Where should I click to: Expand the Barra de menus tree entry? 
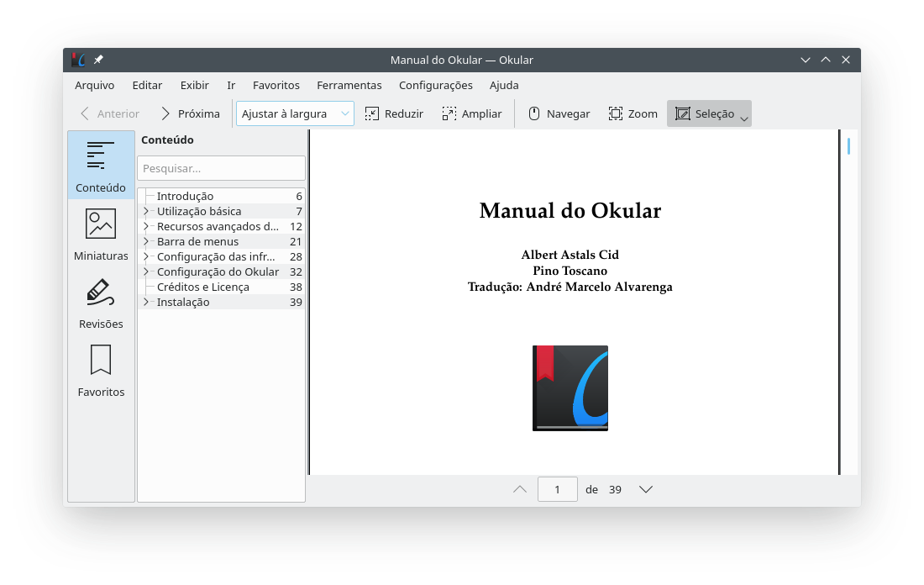146,241
